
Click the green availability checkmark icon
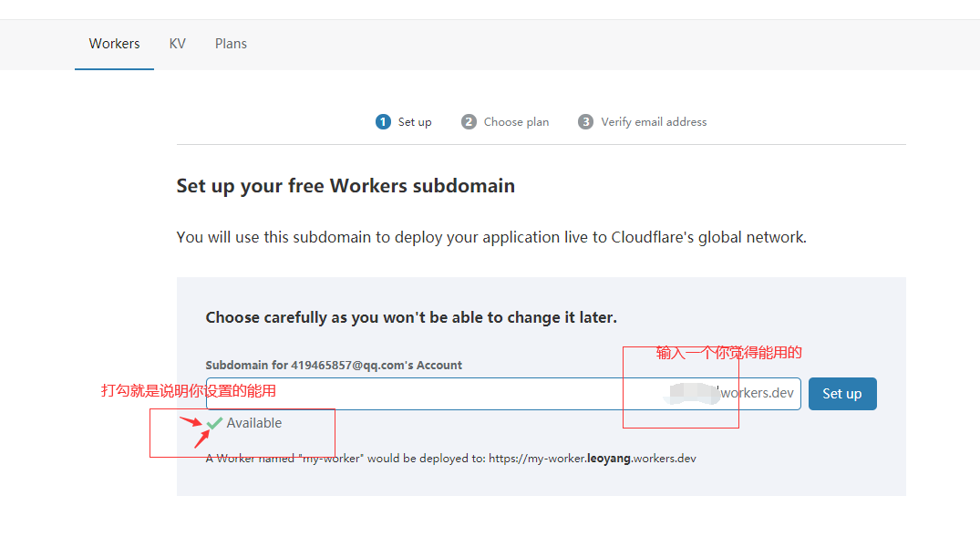(215, 423)
